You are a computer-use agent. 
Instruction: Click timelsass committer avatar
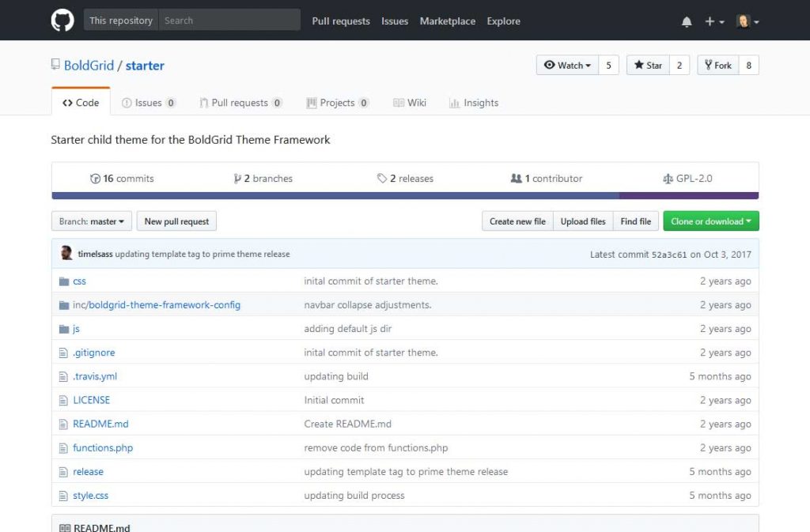[66, 253]
